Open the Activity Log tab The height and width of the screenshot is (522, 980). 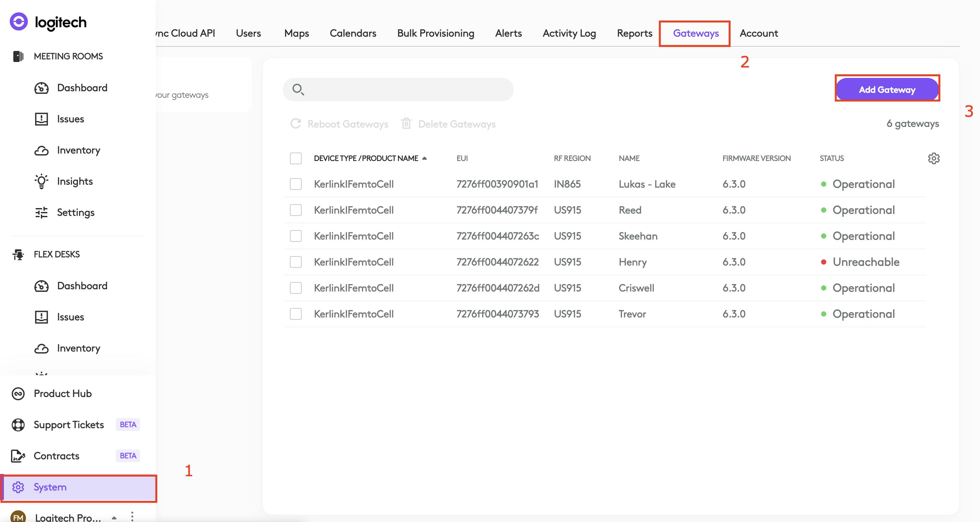[569, 33]
